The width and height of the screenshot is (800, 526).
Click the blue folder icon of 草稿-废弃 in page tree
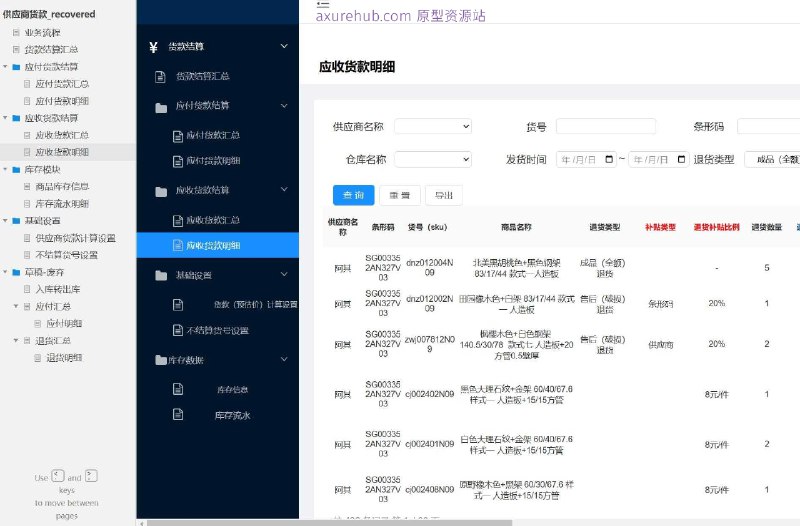(16, 272)
